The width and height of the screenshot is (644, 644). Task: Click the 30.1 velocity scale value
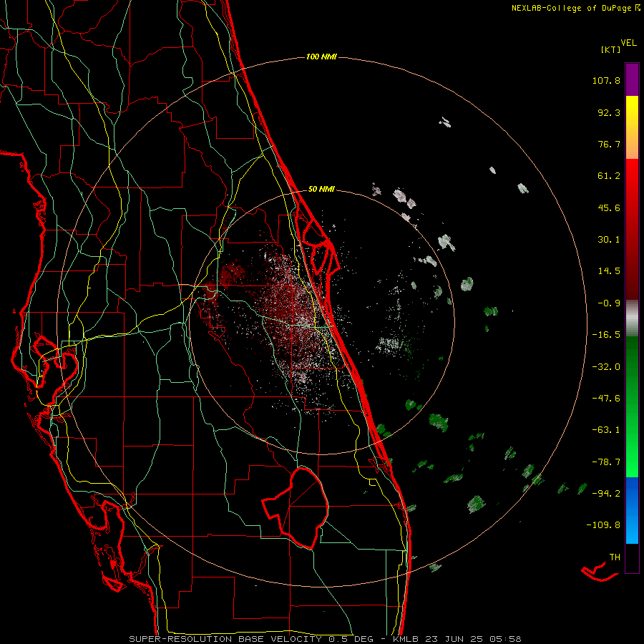[x=609, y=240]
